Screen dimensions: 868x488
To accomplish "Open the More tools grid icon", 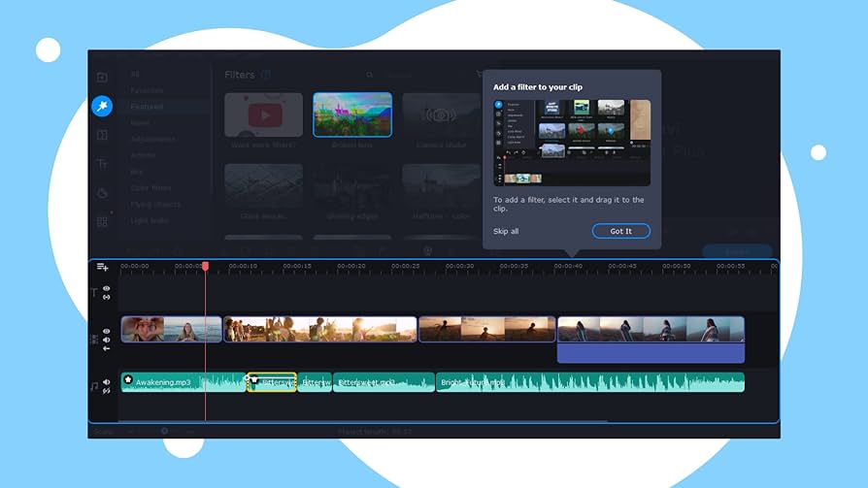I will [x=102, y=222].
